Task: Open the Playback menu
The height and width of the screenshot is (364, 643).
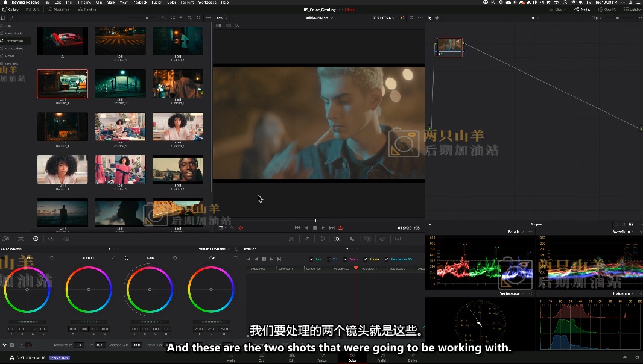Action: point(139,2)
